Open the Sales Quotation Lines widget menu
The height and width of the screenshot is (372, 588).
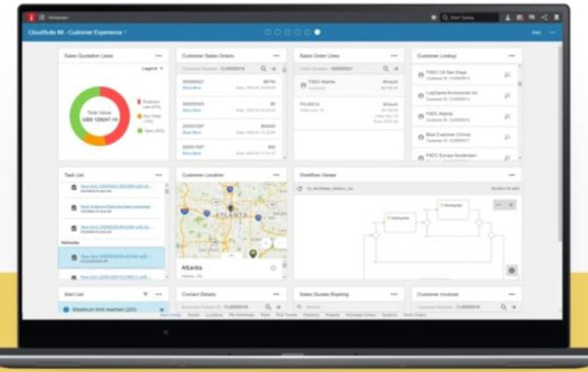[x=159, y=56]
